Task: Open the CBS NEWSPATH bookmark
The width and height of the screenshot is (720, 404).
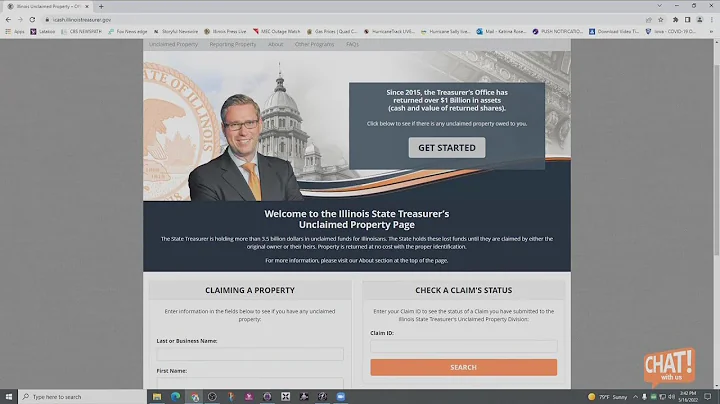Action: tap(81, 32)
